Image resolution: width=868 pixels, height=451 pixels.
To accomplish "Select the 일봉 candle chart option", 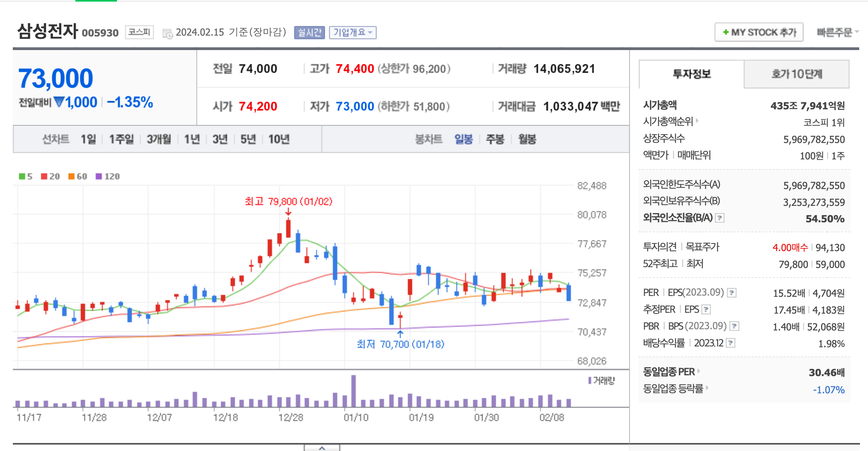I will pyautogui.click(x=463, y=139).
